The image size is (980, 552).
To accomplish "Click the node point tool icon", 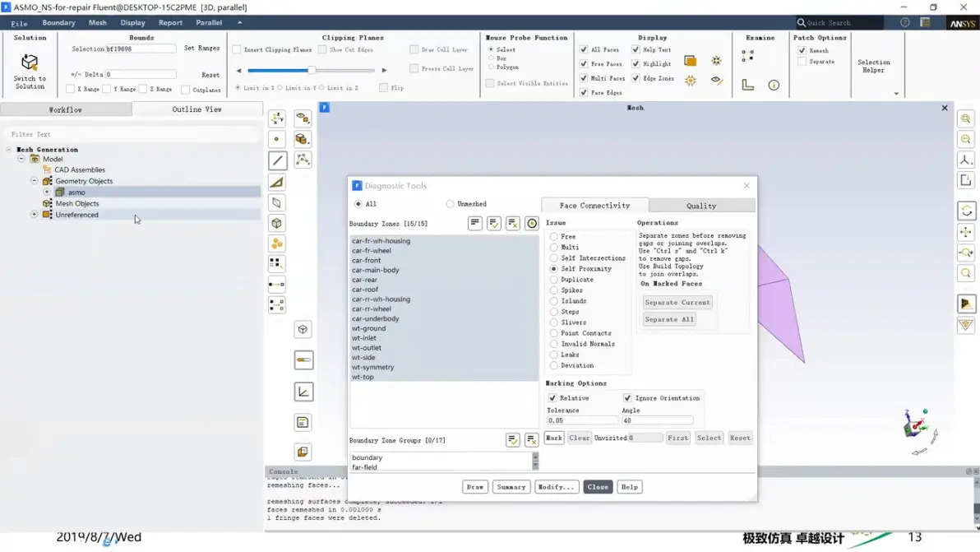I will (x=276, y=139).
